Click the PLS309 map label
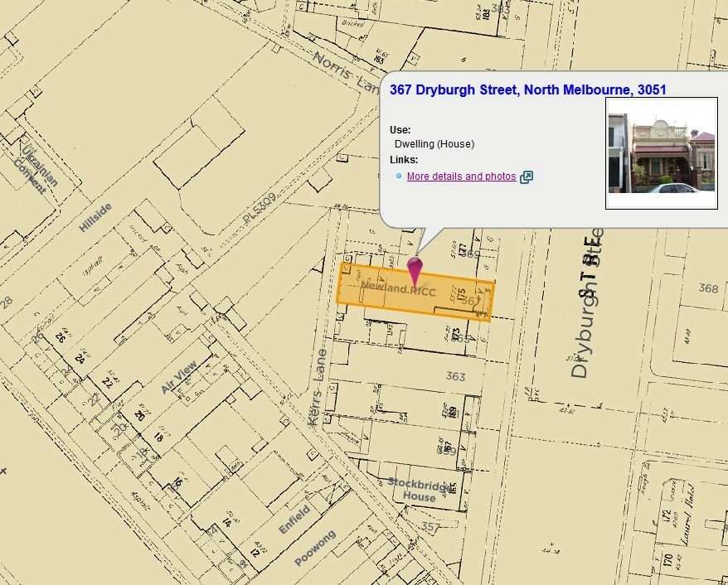 click(x=259, y=211)
